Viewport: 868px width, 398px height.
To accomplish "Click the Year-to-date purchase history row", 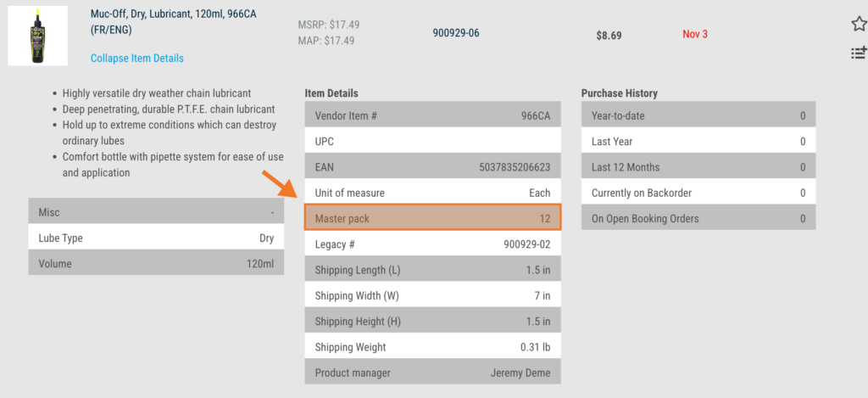I will [x=698, y=115].
